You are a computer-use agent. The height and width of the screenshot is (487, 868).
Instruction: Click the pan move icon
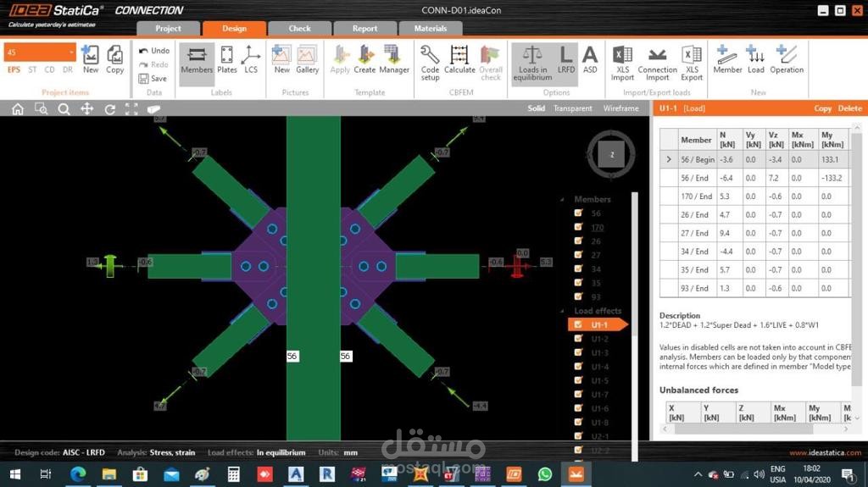[x=87, y=109]
